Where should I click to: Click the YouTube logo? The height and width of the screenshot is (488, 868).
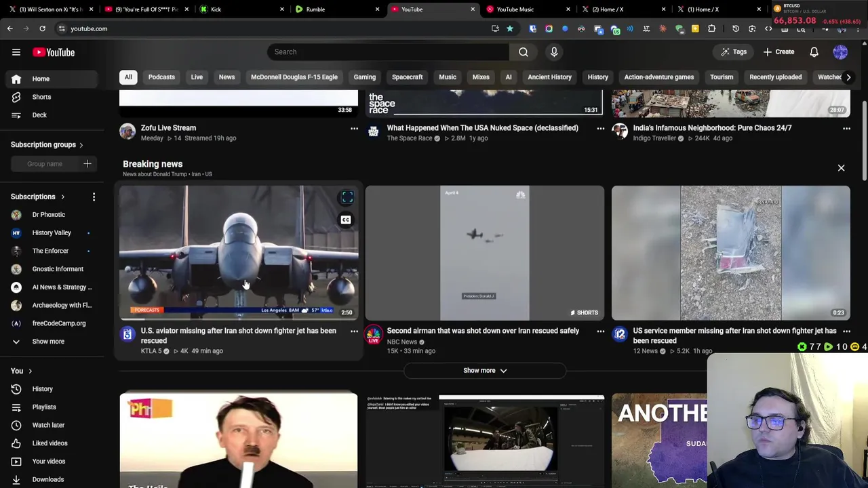(x=54, y=52)
